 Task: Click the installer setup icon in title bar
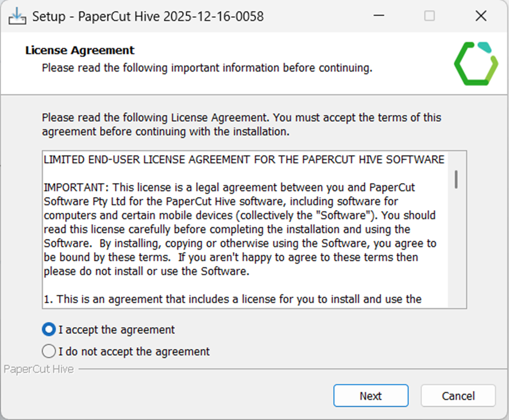click(x=17, y=16)
